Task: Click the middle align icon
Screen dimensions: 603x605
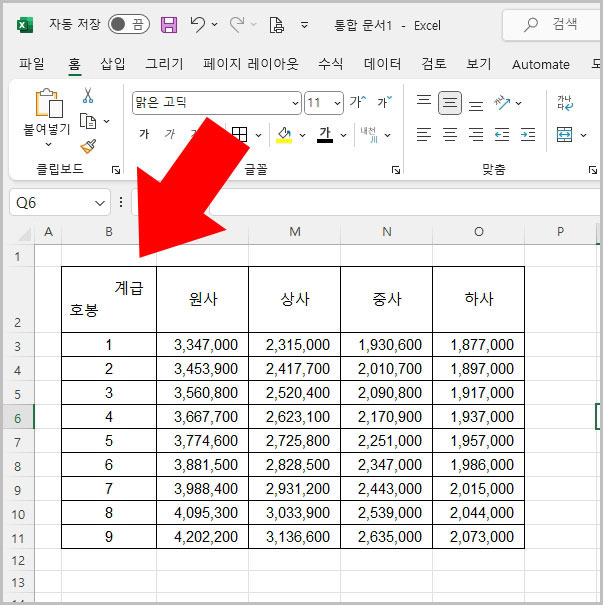Action: pyautogui.click(x=450, y=103)
